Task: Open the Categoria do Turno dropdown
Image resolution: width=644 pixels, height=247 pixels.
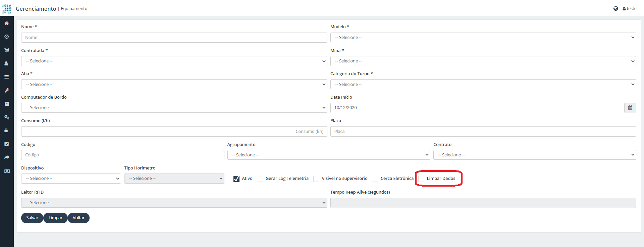Action: [x=483, y=84]
